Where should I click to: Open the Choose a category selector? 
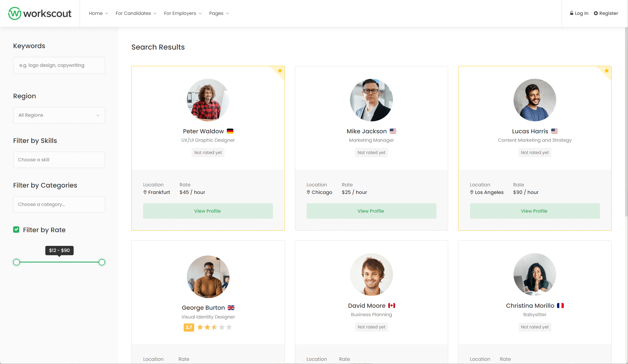59,204
